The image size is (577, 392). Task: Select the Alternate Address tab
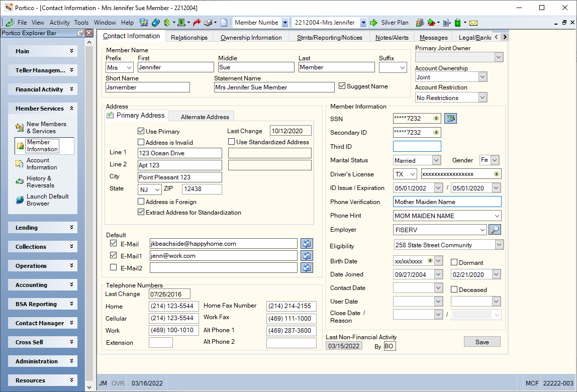(205, 117)
